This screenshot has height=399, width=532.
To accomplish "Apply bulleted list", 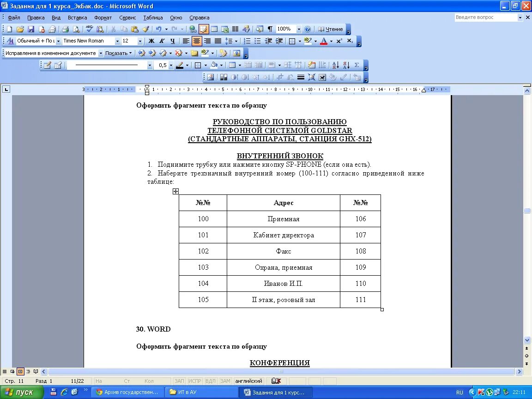I will (258, 41).
